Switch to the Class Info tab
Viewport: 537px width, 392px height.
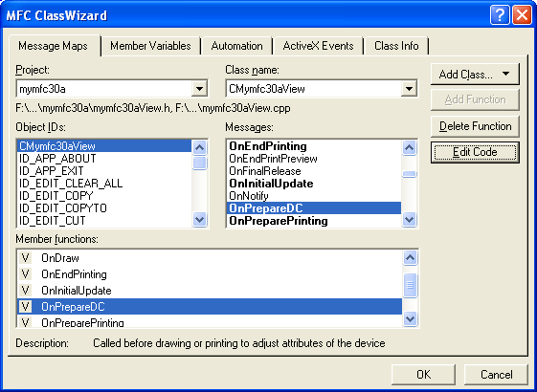pyautogui.click(x=396, y=46)
